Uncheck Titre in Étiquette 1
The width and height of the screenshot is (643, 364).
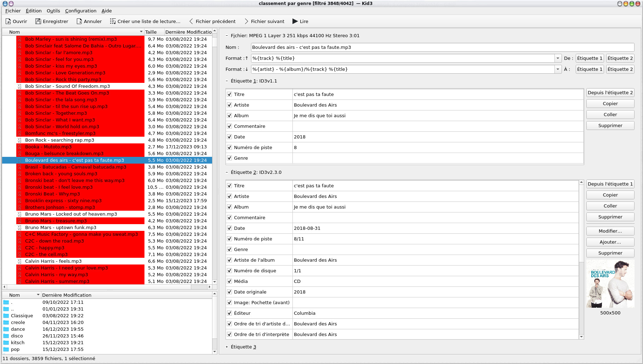(x=229, y=94)
